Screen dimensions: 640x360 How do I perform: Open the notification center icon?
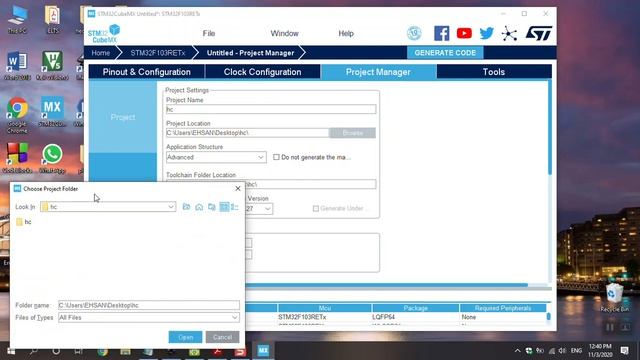click(624, 350)
